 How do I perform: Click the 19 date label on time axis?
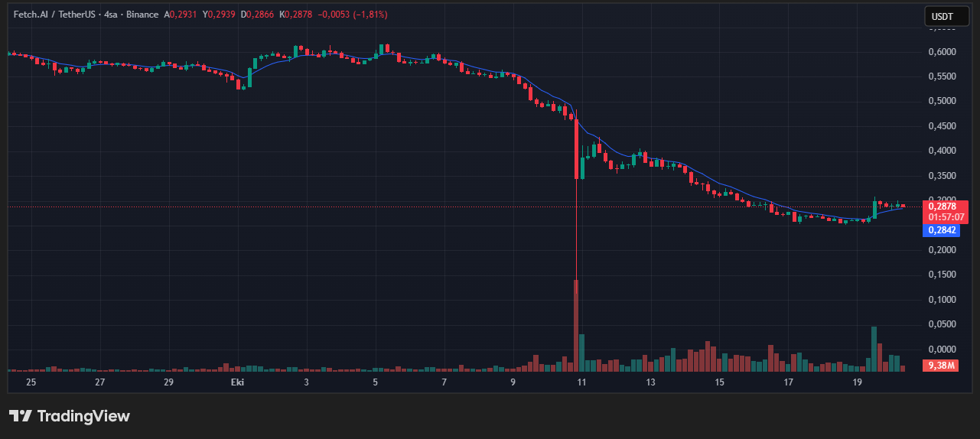(857, 382)
